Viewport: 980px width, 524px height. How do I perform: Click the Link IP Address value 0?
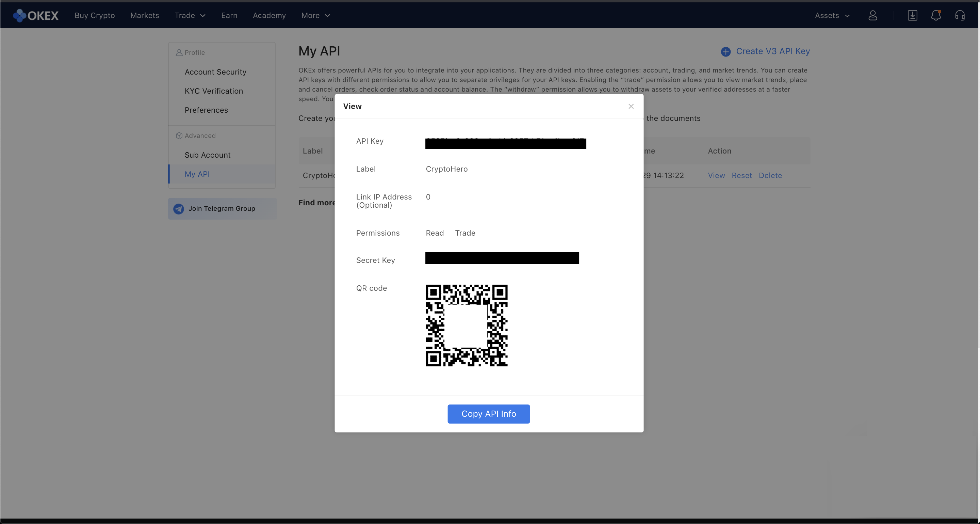click(428, 197)
